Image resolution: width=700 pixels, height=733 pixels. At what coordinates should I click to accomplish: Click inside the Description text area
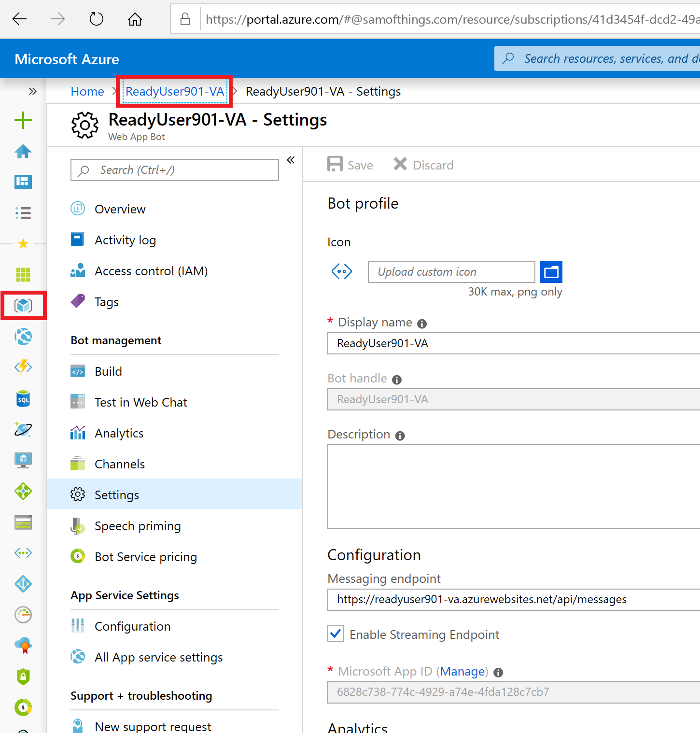click(x=514, y=487)
